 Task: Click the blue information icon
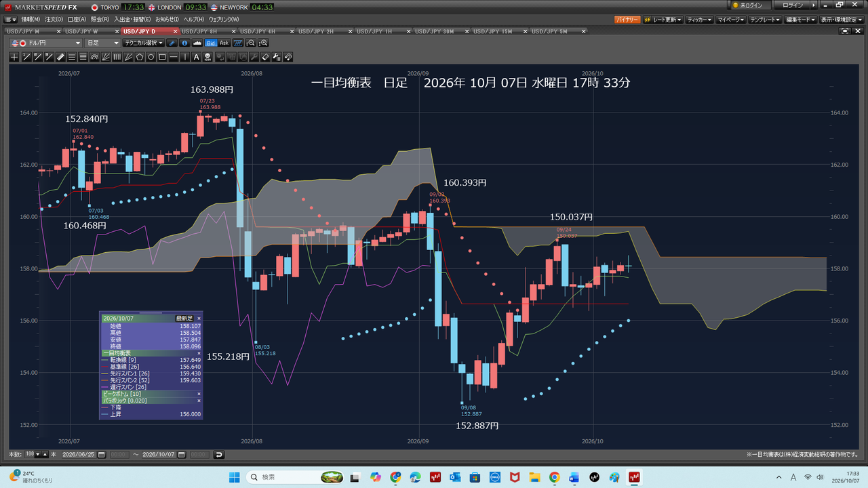185,43
